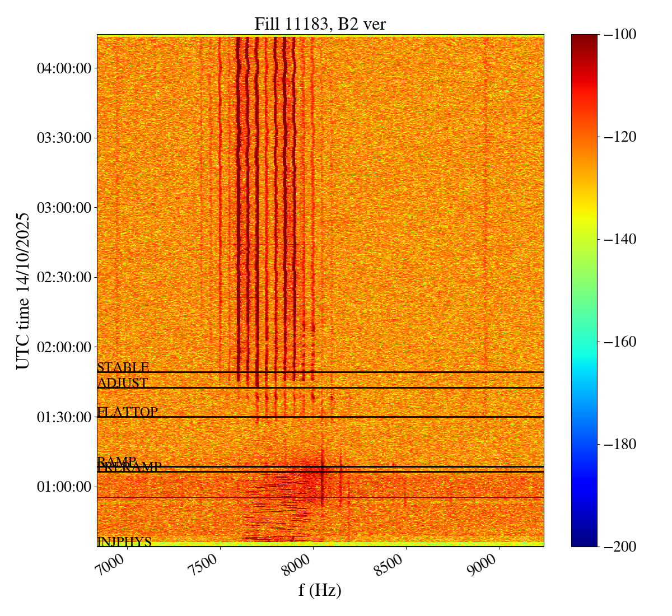This screenshot has width=672, height=616.
Task: Click the −160 colorbar tick label
Action: (619, 342)
